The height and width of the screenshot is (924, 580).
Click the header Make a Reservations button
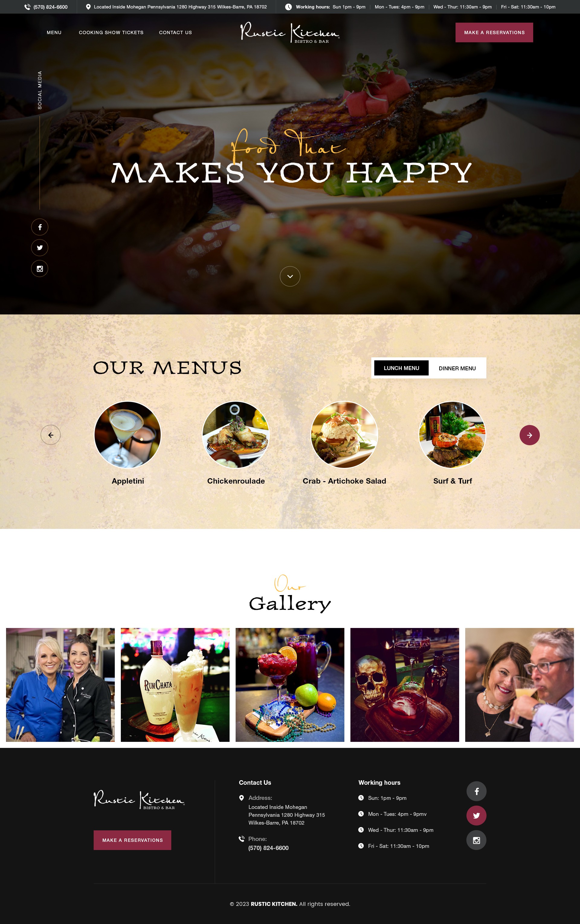(494, 33)
